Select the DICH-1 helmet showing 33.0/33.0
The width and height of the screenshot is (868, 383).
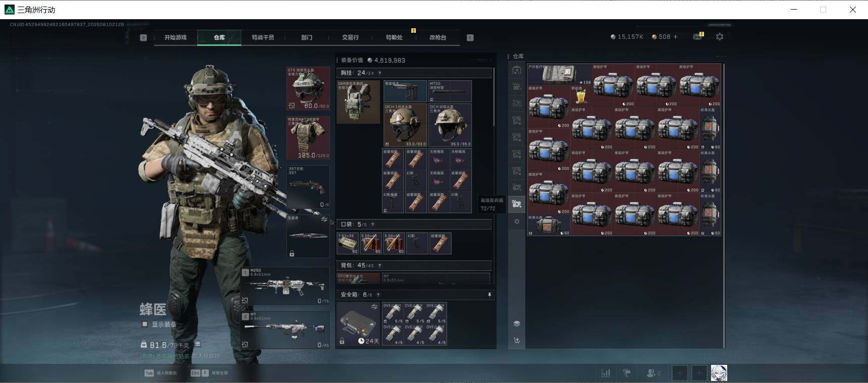[405, 125]
